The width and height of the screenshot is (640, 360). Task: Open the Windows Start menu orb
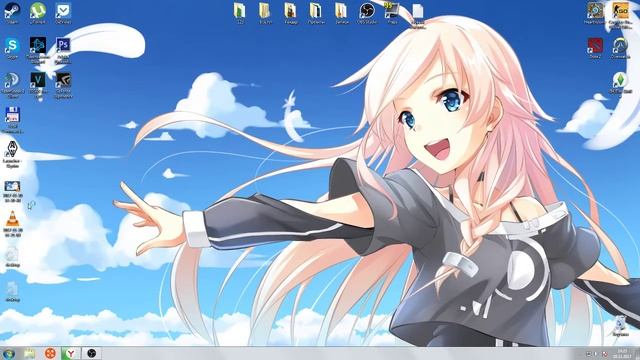coord(9,353)
